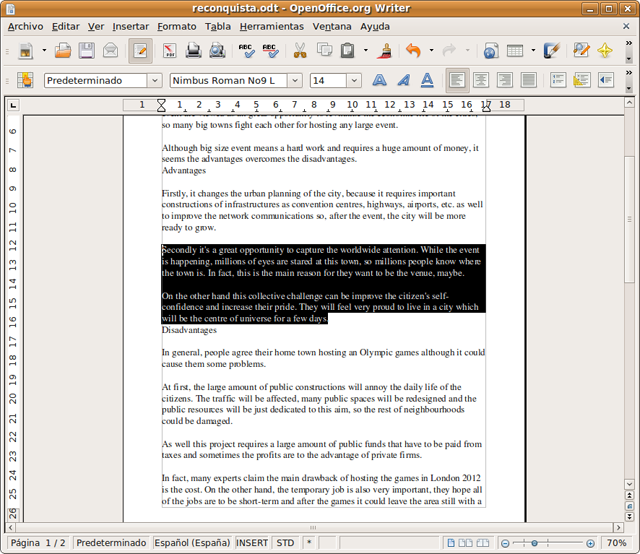
Task: Open the font size dropdown
Action: tap(354, 80)
